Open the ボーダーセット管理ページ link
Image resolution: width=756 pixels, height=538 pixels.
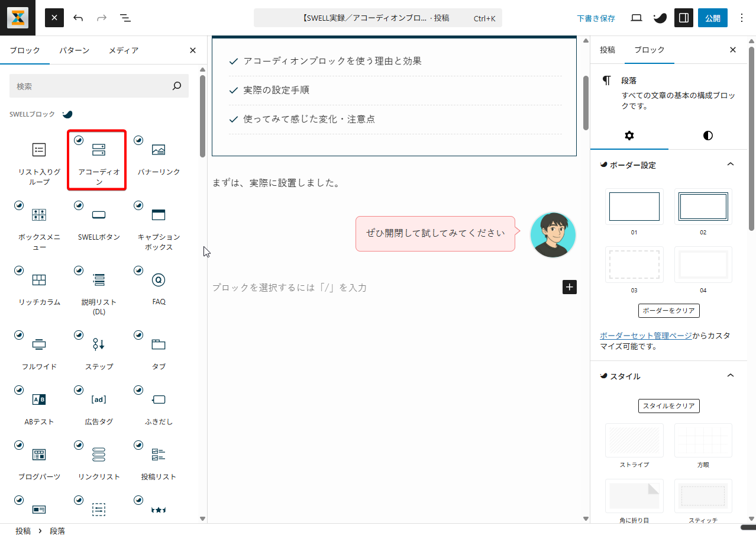coord(645,336)
